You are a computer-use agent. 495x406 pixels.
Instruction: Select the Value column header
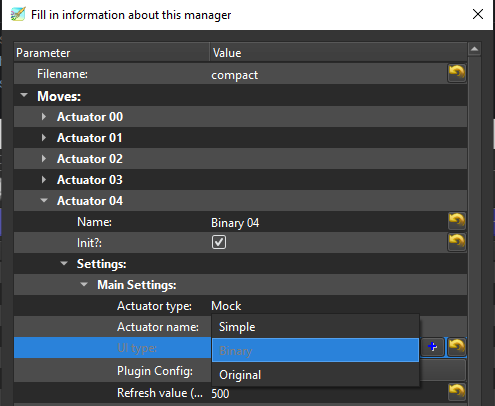tap(338, 53)
